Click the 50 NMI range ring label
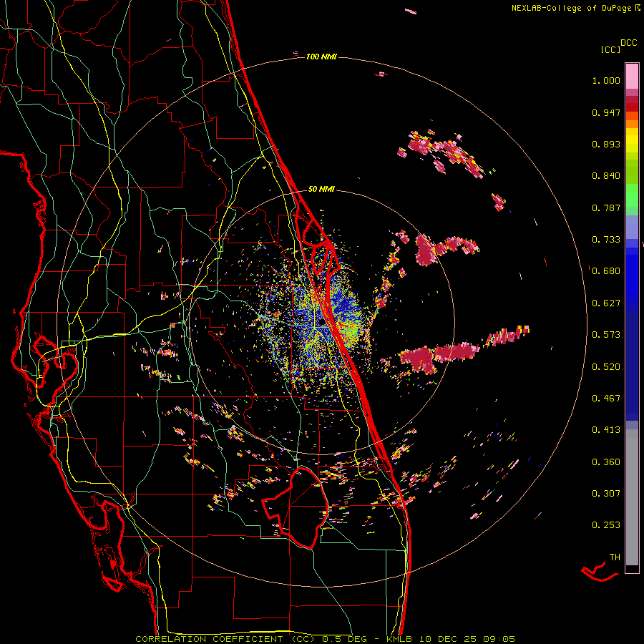The width and height of the screenshot is (644, 644). [321, 189]
